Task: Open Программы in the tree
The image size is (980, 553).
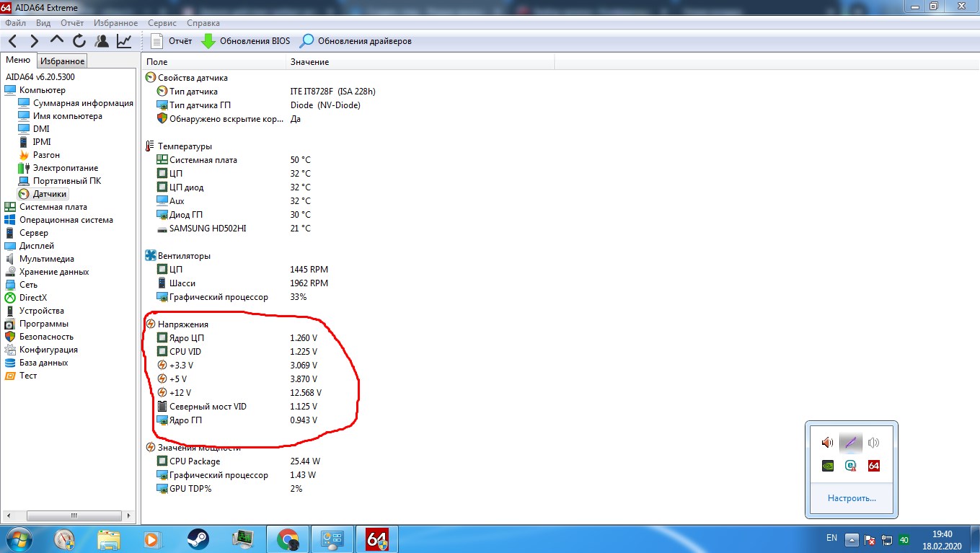Action: point(37,324)
